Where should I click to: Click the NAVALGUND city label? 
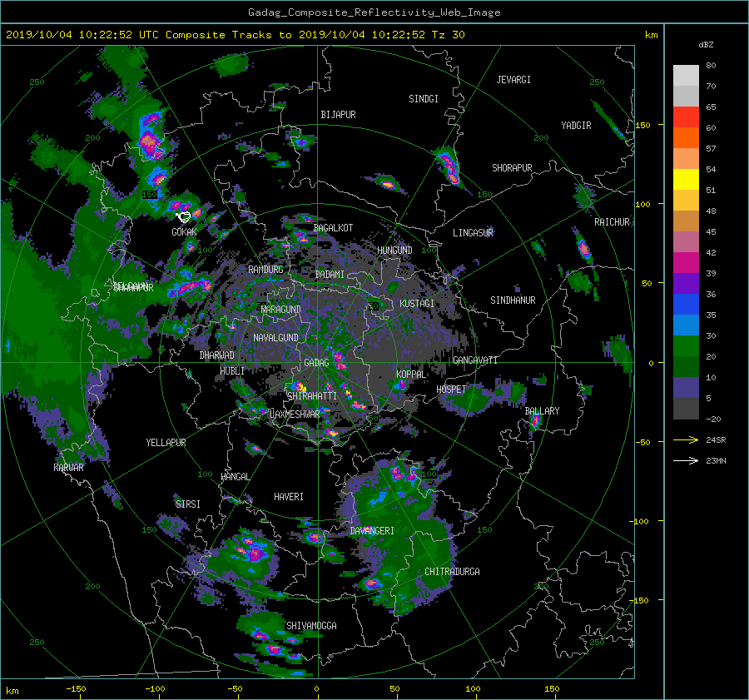click(275, 338)
